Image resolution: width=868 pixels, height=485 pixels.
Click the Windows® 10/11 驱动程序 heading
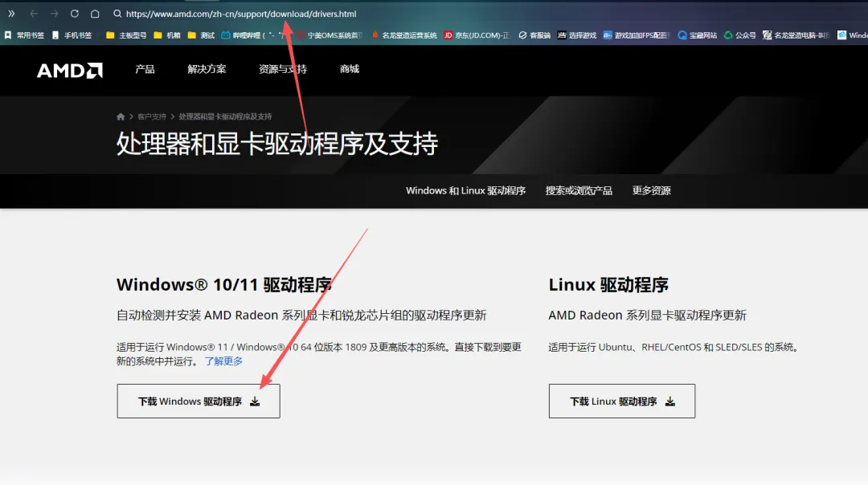click(224, 285)
